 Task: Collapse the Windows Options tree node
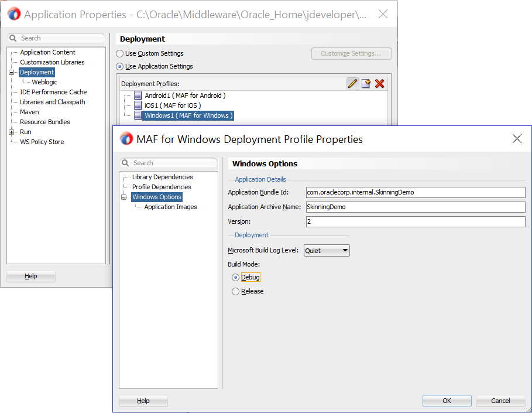click(124, 197)
